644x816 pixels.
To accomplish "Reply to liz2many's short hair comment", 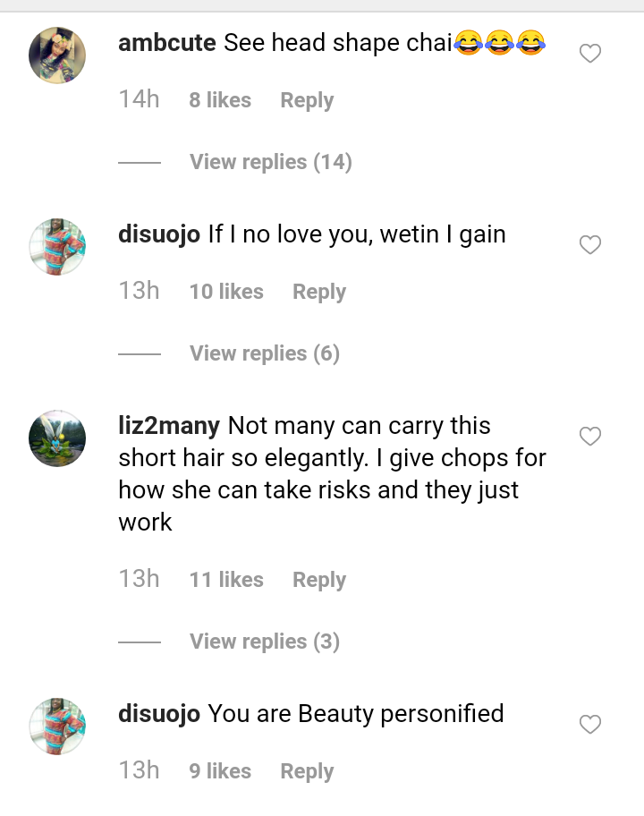I will [319, 580].
